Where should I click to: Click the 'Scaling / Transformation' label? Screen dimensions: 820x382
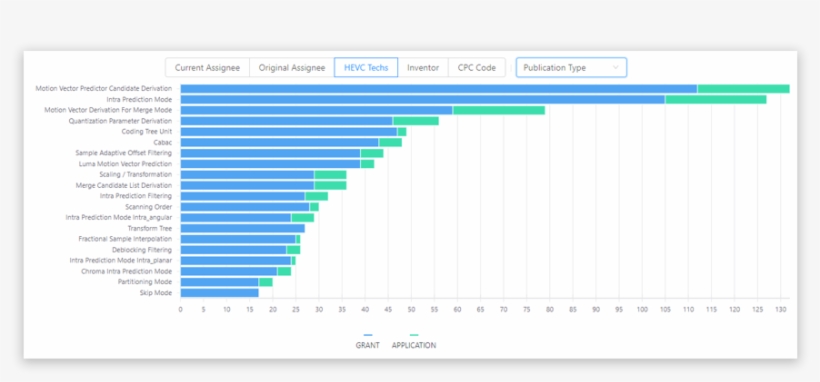coord(135,174)
